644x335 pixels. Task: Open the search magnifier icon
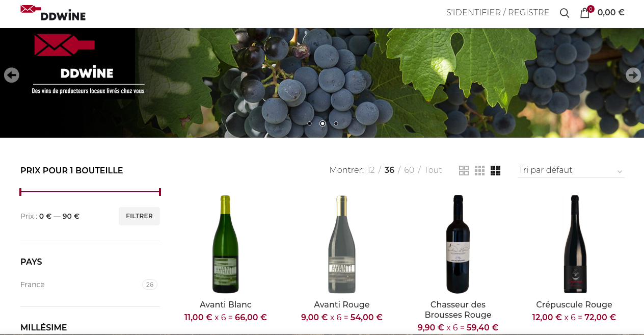coord(565,13)
